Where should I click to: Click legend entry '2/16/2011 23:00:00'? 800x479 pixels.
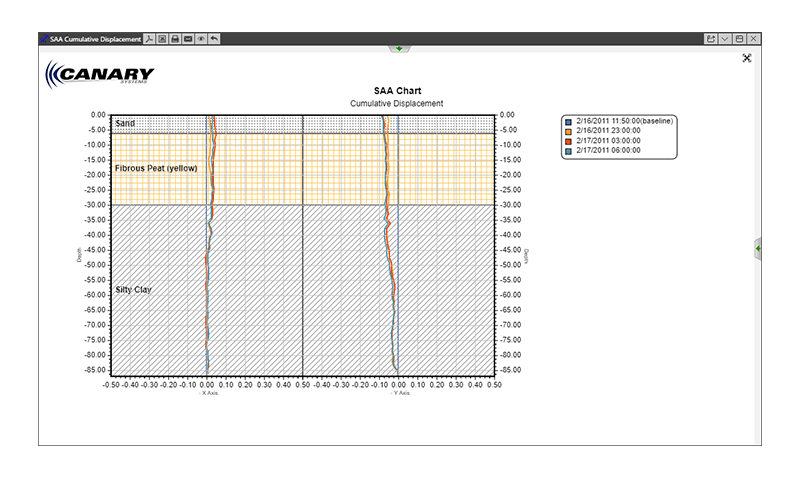point(608,131)
